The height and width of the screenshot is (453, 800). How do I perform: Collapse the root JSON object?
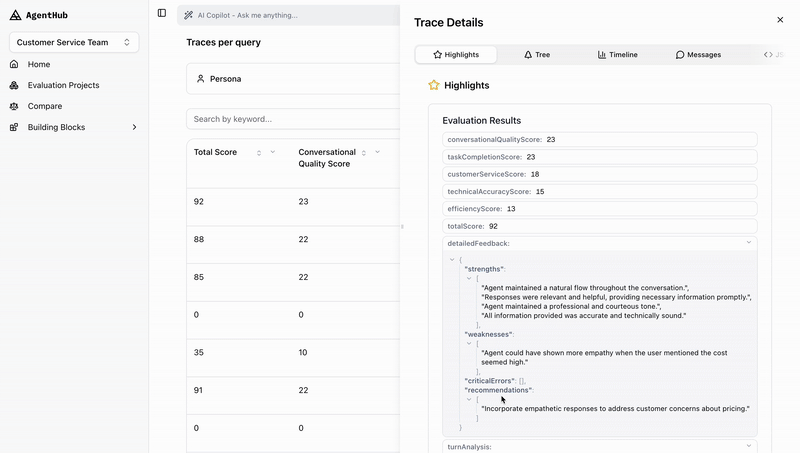coord(452,260)
